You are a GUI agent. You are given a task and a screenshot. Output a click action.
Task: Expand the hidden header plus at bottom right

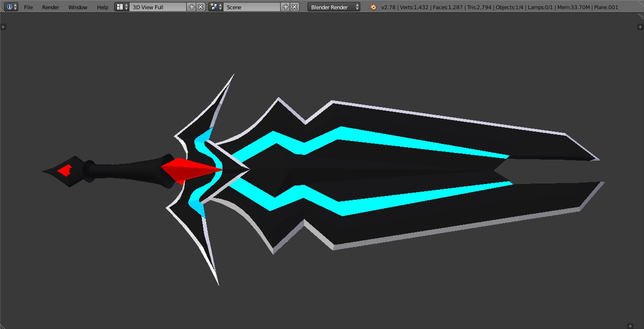click(630, 326)
